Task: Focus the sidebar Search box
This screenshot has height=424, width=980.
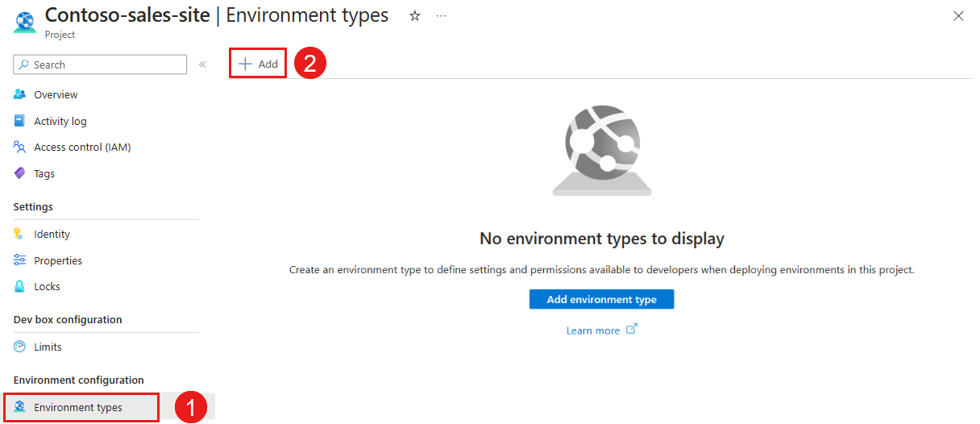Action: (100, 64)
